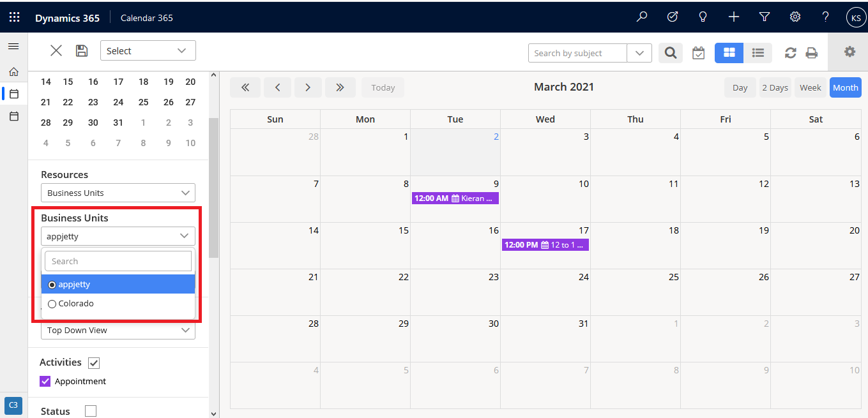
Task: Switch to grid calendar view icon
Action: click(x=729, y=53)
